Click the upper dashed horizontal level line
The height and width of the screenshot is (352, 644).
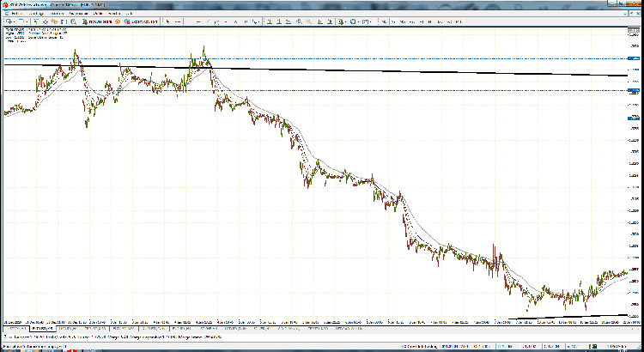point(343,59)
